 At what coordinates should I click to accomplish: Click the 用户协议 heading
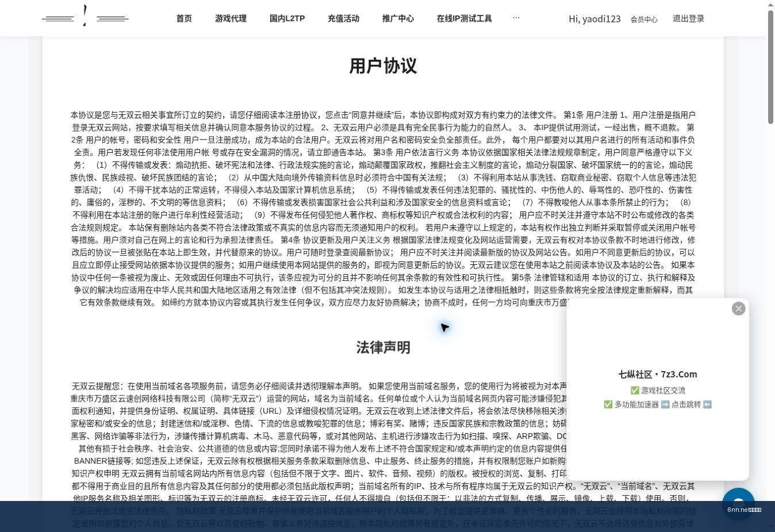pos(383,66)
